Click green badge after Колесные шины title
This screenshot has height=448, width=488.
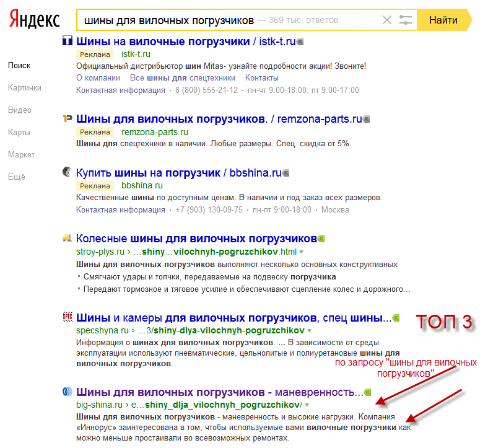[321, 239]
